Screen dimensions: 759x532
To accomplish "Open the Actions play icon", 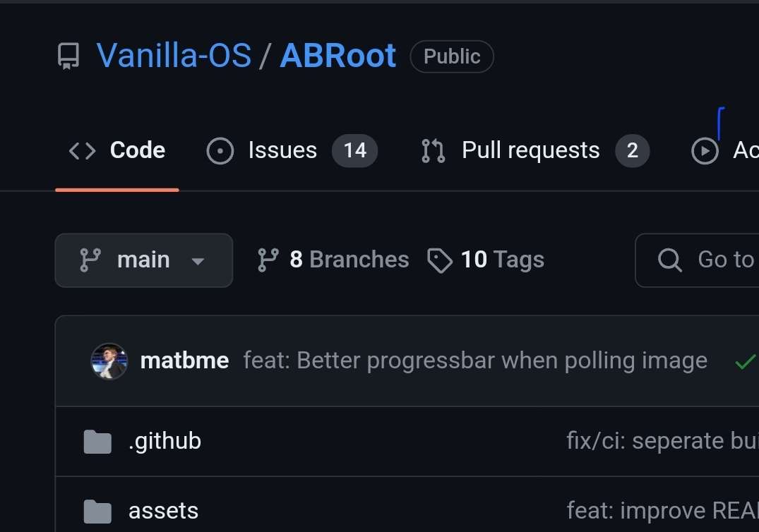I will click(704, 150).
